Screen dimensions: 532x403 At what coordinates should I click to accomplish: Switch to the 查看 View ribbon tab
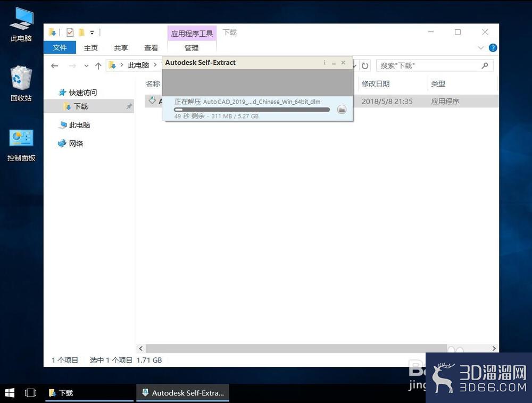[x=151, y=48]
